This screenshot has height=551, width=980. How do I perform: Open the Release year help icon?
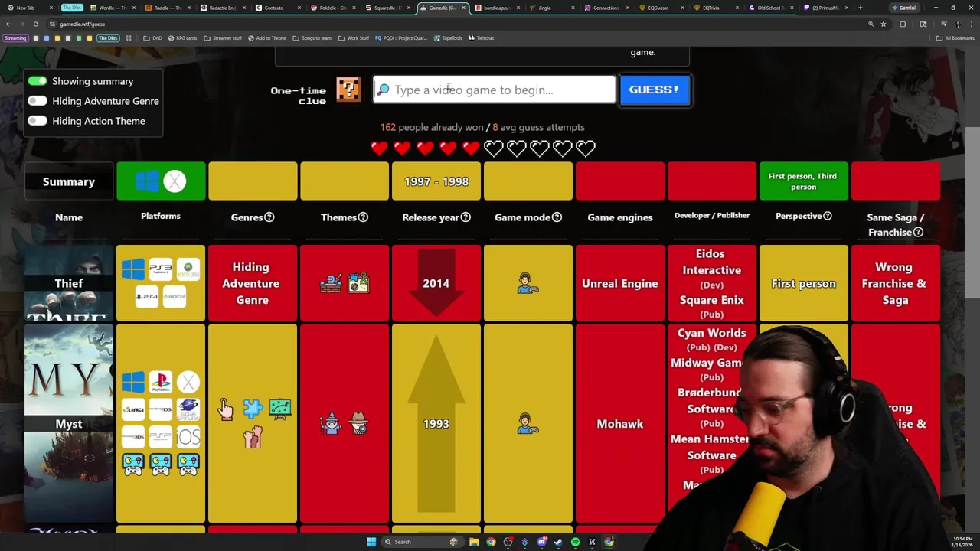(465, 217)
